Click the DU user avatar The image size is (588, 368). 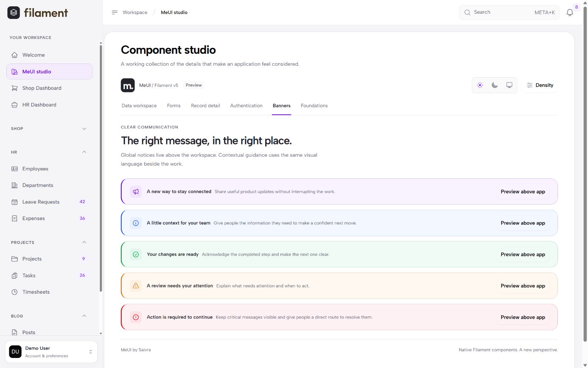pos(15,352)
